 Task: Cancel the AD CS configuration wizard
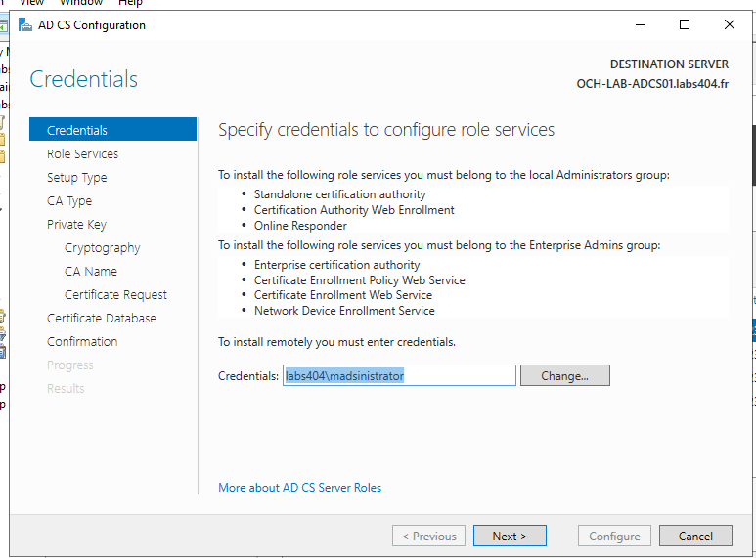coord(695,536)
